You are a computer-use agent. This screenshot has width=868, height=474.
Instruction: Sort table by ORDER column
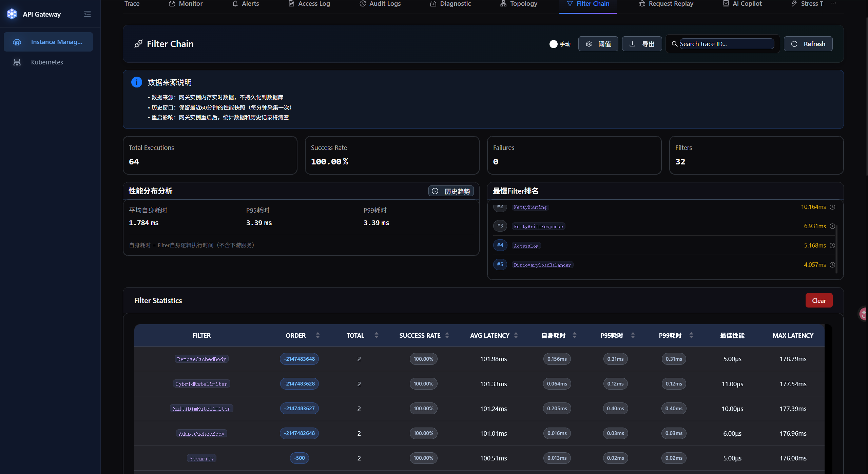tap(318, 335)
